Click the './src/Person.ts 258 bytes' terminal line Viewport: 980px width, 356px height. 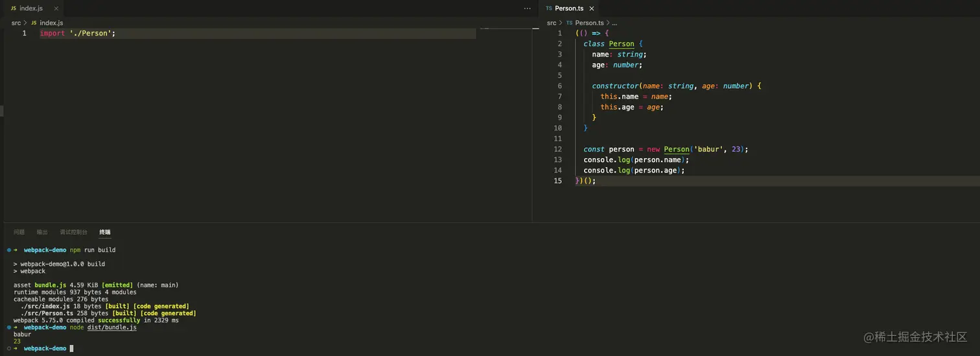[x=108, y=313]
